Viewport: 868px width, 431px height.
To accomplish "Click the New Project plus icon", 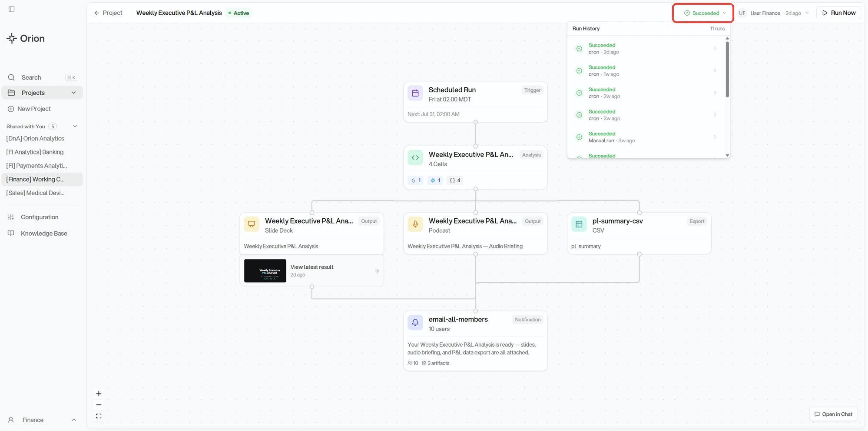I will click(x=11, y=109).
